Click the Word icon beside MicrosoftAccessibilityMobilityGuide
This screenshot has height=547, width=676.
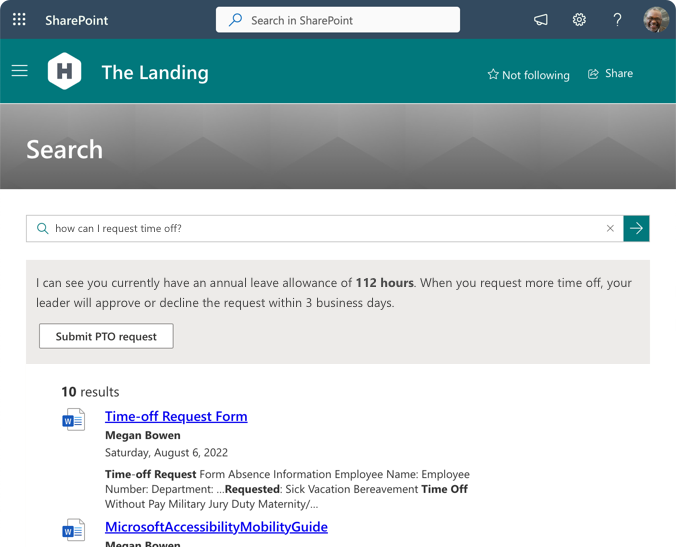point(74,530)
